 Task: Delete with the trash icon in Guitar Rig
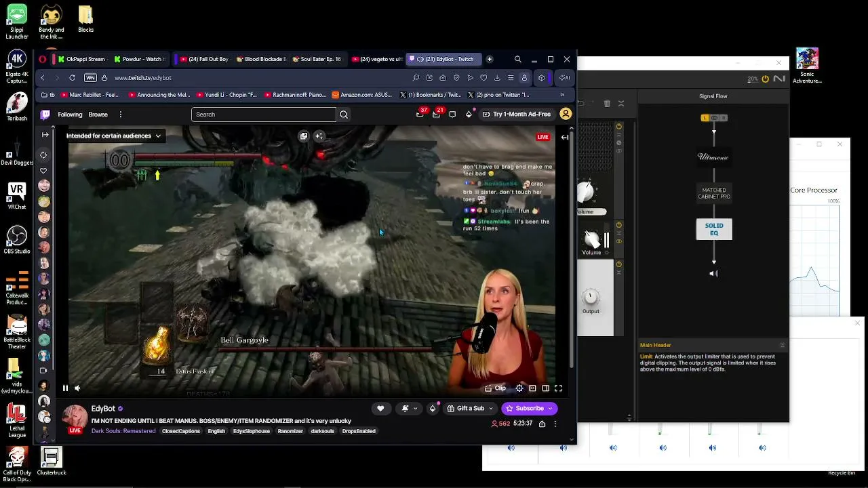[x=607, y=104]
